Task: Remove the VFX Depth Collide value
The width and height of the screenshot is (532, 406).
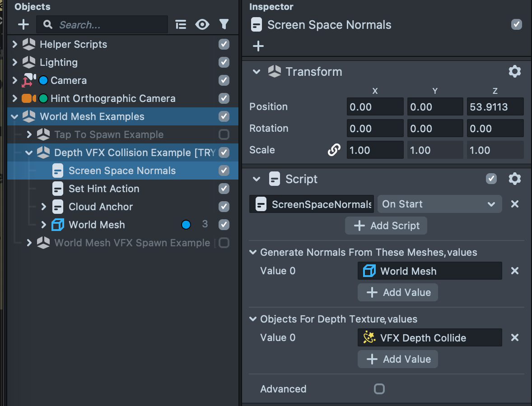Action: click(x=514, y=338)
